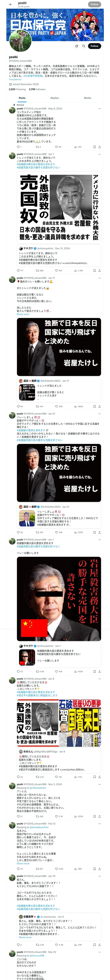This screenshot has height=980, width=110.
Task: Click the gray Follow button in header
Action: [95, 4]
